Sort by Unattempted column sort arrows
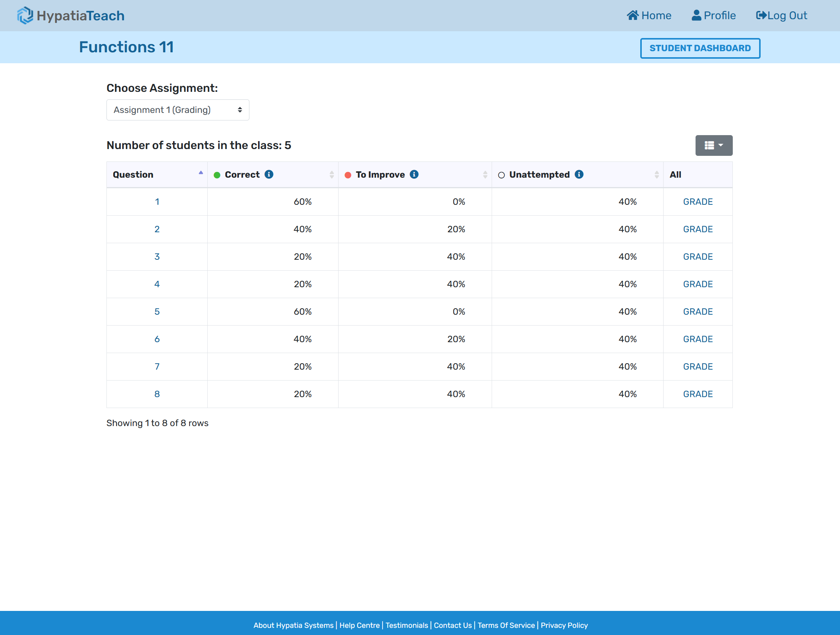840x635 pixels. pyautogui.click(x=656, y=175)
